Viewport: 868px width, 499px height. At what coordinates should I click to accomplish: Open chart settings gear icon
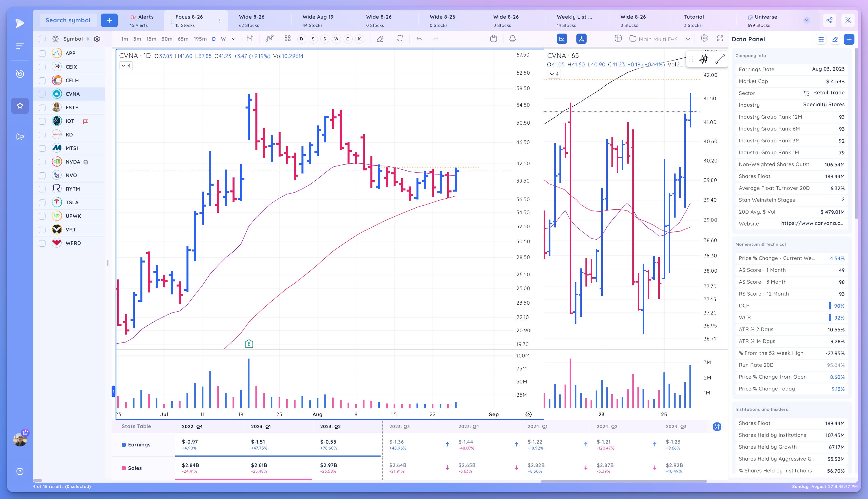[704, 38]
